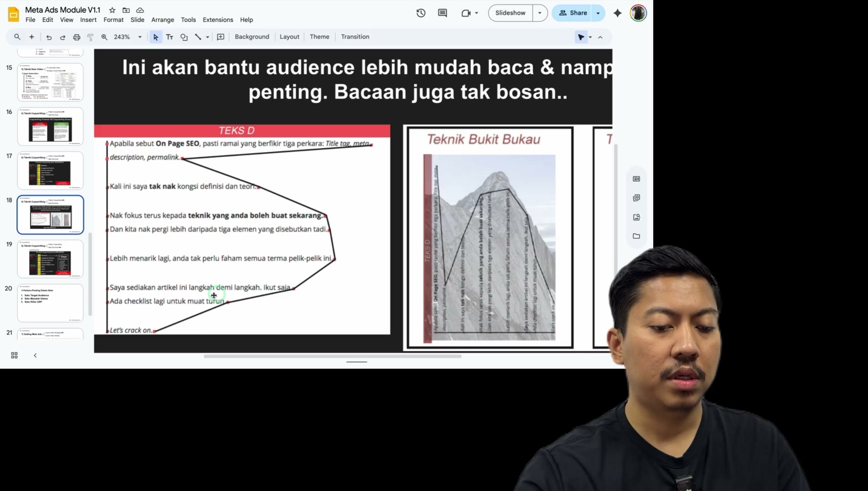
Task: Open the Arrange menu
Action: (x=163, y=20)
